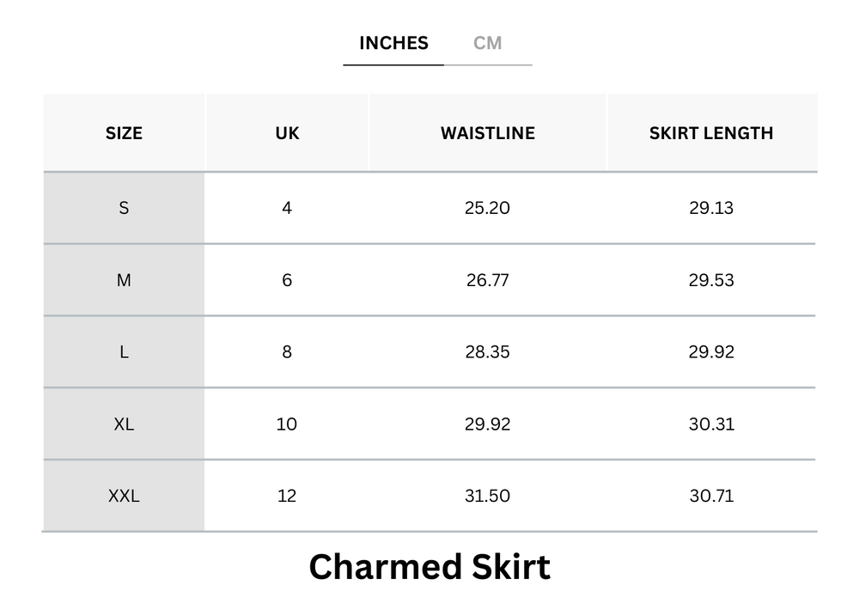Click the UK 4 value

[287, 207]
